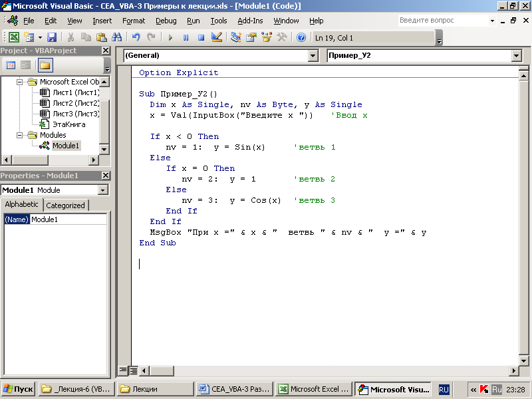532x399 pixels.
Task: Open the Format menu
Action: click(134, 21)
